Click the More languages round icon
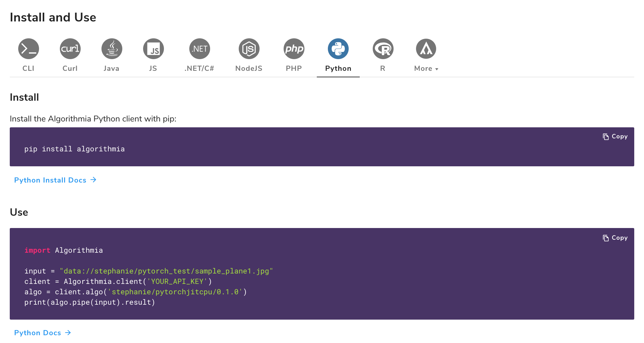Screen dimensions: 644x343 click(426, 49)
